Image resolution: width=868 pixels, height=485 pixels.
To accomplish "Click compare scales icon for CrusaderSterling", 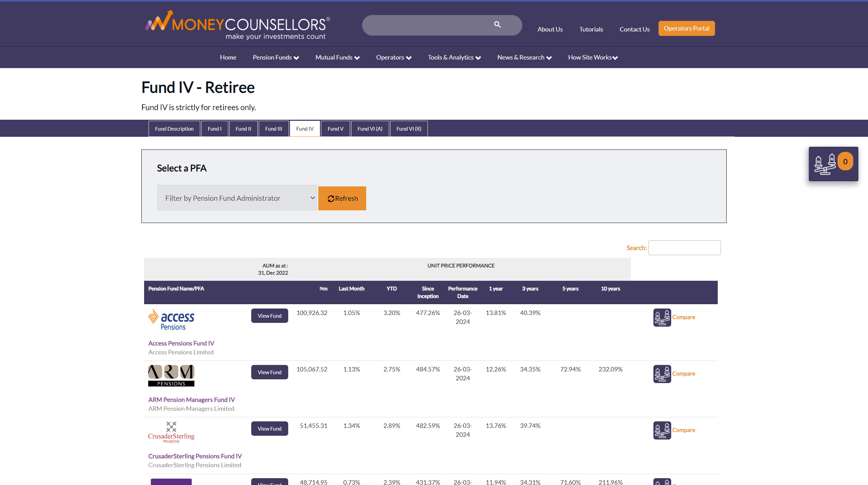I will pos(662,430).
